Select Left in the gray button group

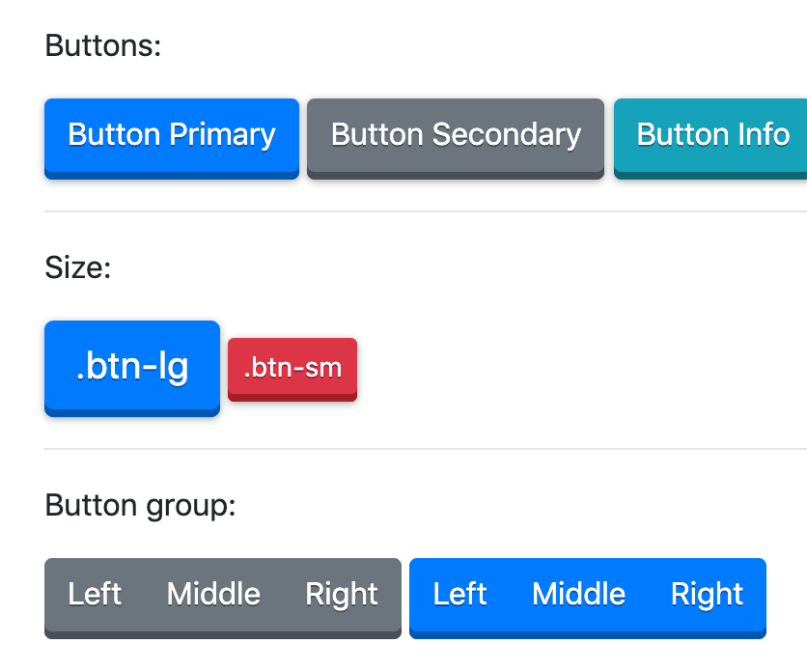coord(95,598)
